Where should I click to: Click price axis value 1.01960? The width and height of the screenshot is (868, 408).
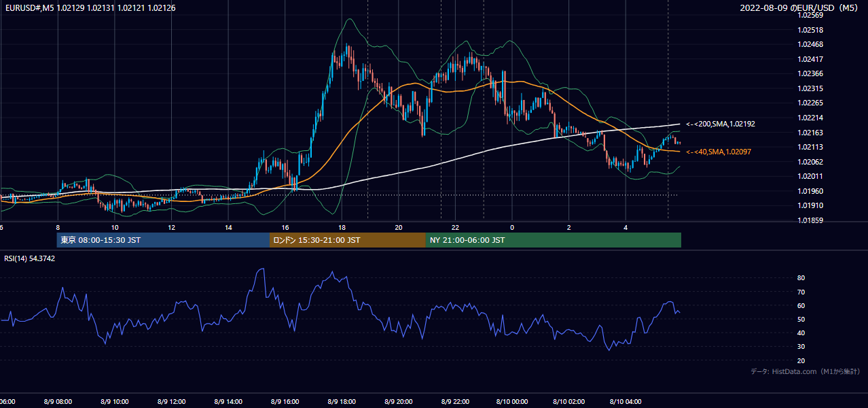(x=811, y=191)
